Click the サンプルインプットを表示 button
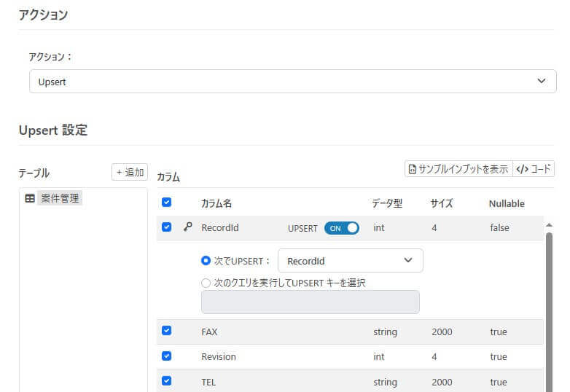The image size is (570, 392). click(x=458, y=169)
